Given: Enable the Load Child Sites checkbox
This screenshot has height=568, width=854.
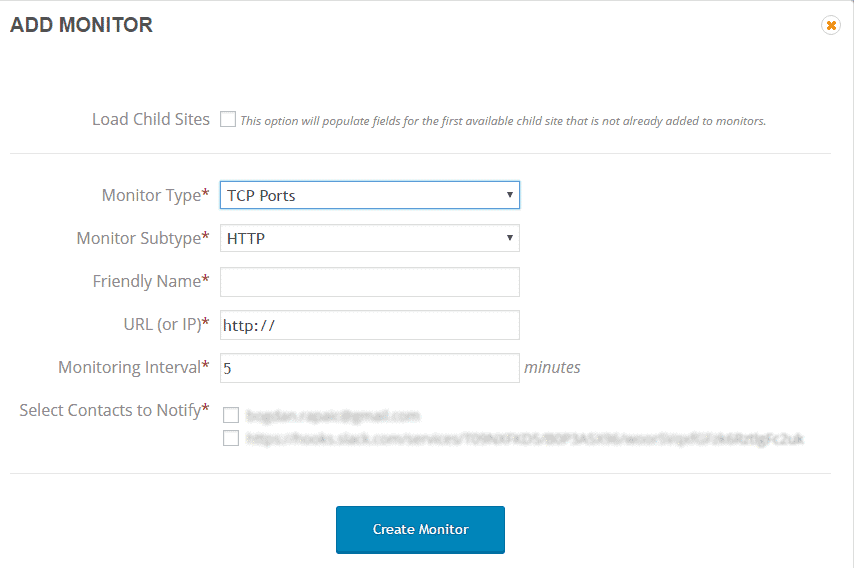Looking at the screenshot, I should (x=228, y=119).
